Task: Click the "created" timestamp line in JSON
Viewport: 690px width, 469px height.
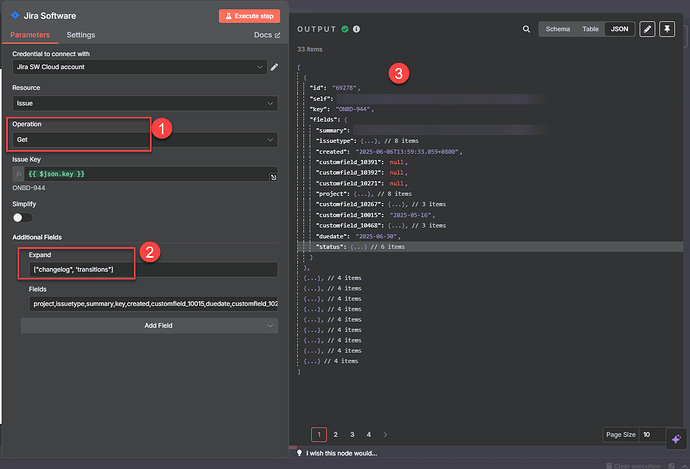Action: click(x=389, y=152)
